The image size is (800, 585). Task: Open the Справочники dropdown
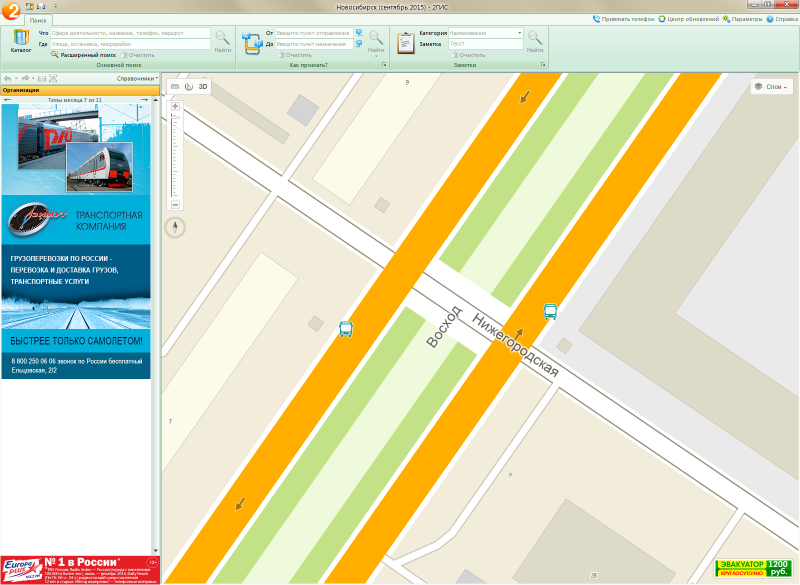[x=137, y=78]
